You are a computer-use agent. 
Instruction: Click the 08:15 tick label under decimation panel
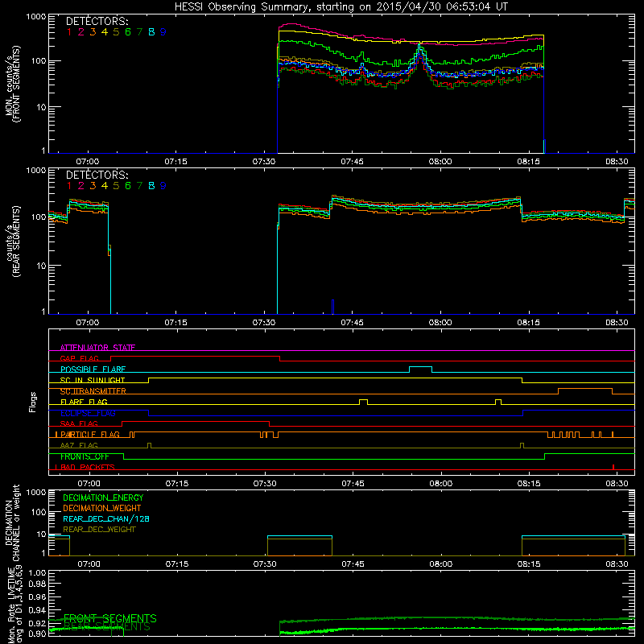[529, 564]
